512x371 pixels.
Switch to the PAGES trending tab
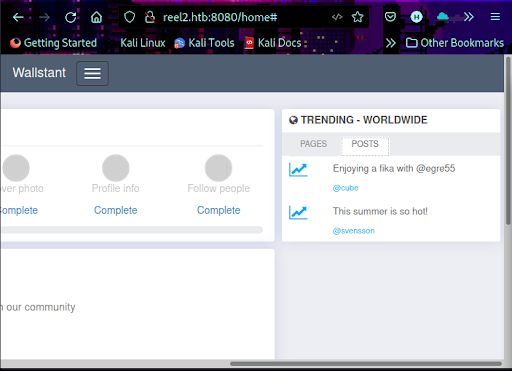point(313,144)
